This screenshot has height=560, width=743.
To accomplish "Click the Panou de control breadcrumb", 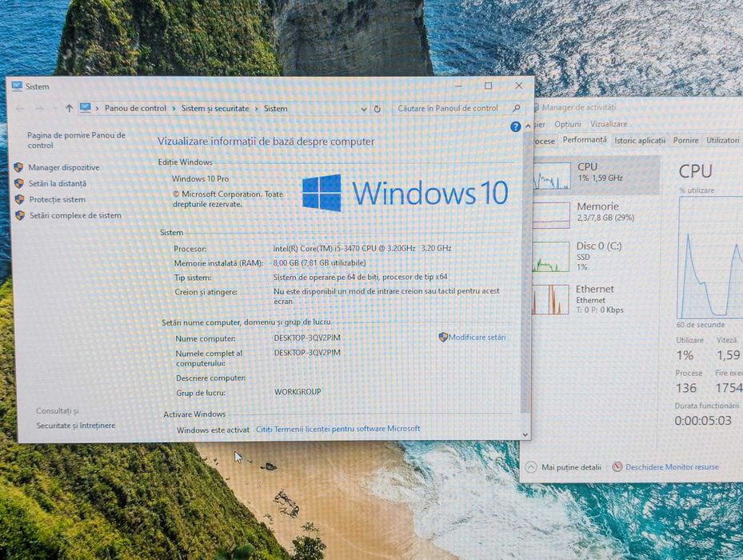I will tap(135, 109).
